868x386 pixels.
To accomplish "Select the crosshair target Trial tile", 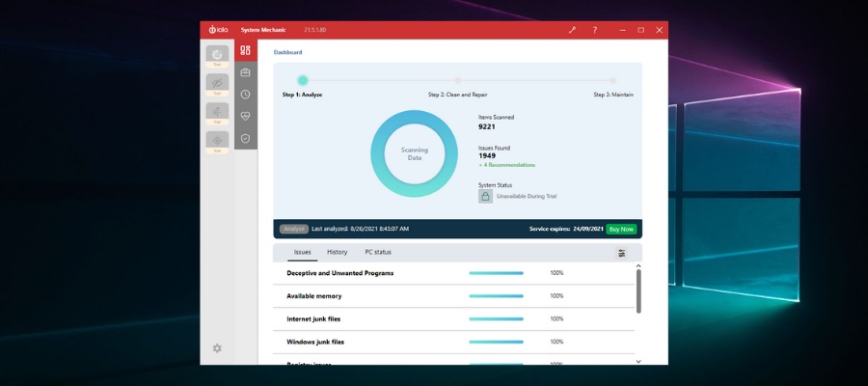I will coord(217,142).
